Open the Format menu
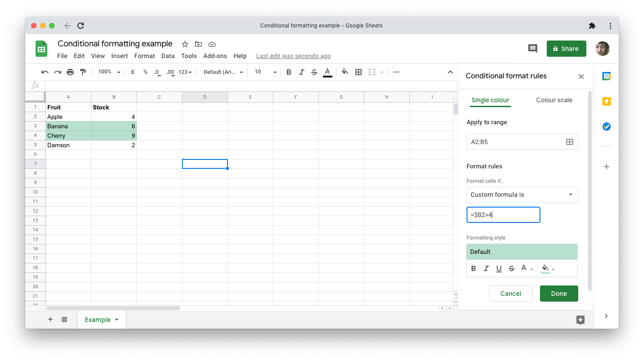644x362 pixels. 144,56
